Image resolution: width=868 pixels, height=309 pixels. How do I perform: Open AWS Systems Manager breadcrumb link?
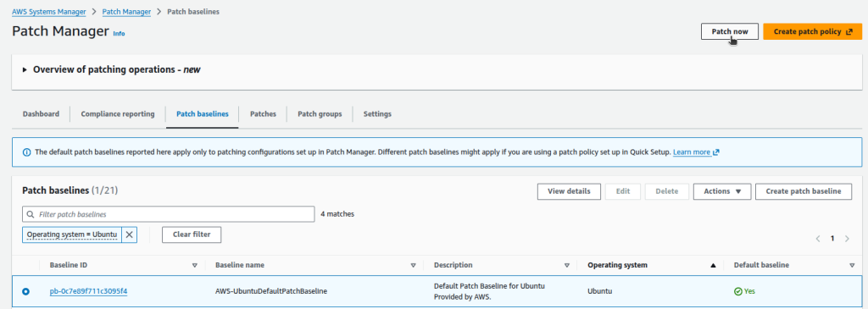tap(48, 12)
